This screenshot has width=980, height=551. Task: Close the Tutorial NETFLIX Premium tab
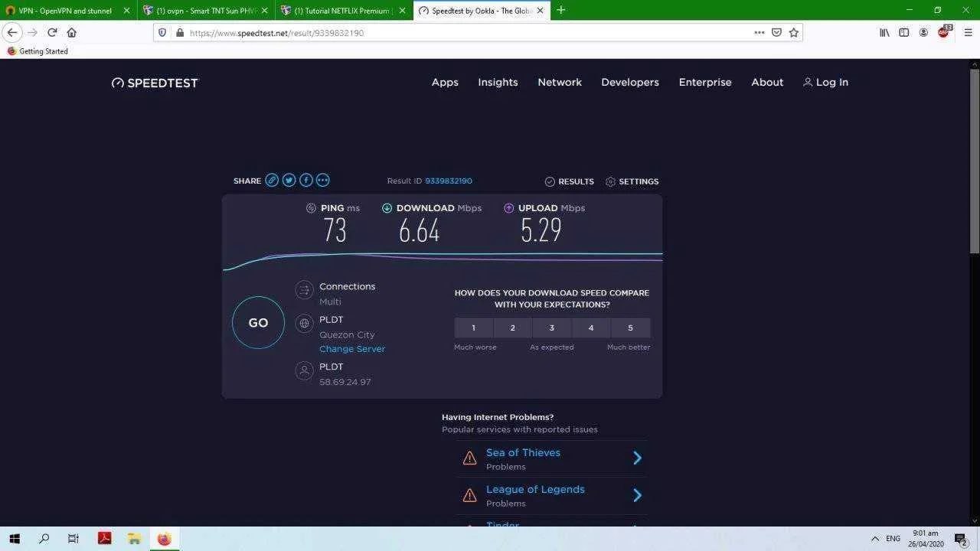pos(402,11)
